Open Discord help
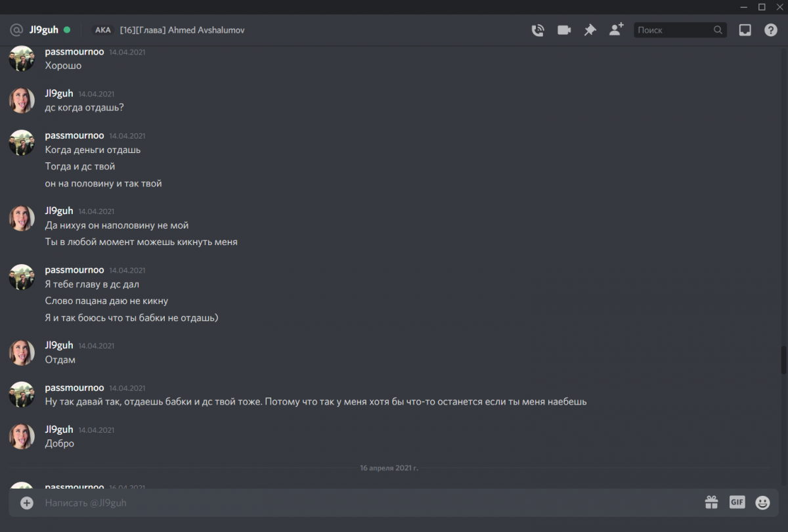Screen dimensions: 788x532 click(771, 30)
